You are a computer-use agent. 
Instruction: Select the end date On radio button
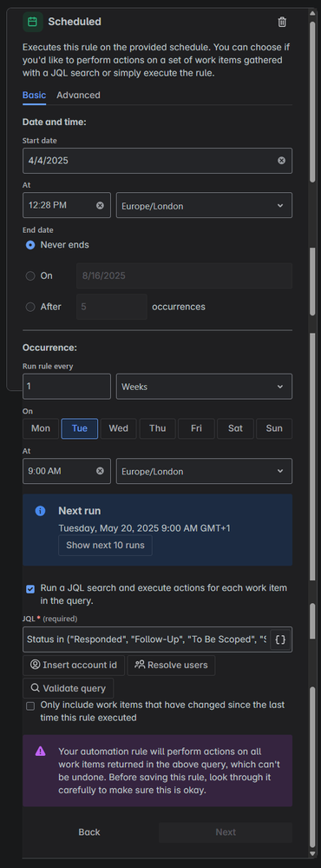pos(30,275)
